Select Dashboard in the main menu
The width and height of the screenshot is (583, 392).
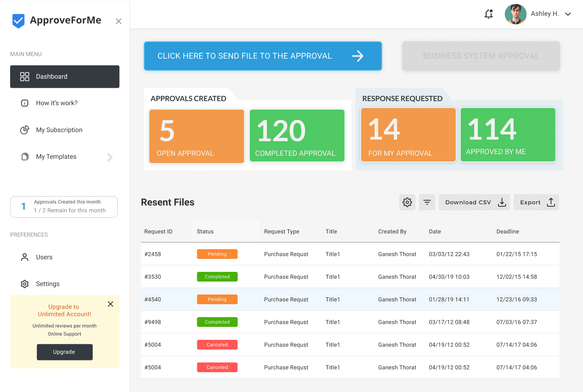[x=65, y=77]
